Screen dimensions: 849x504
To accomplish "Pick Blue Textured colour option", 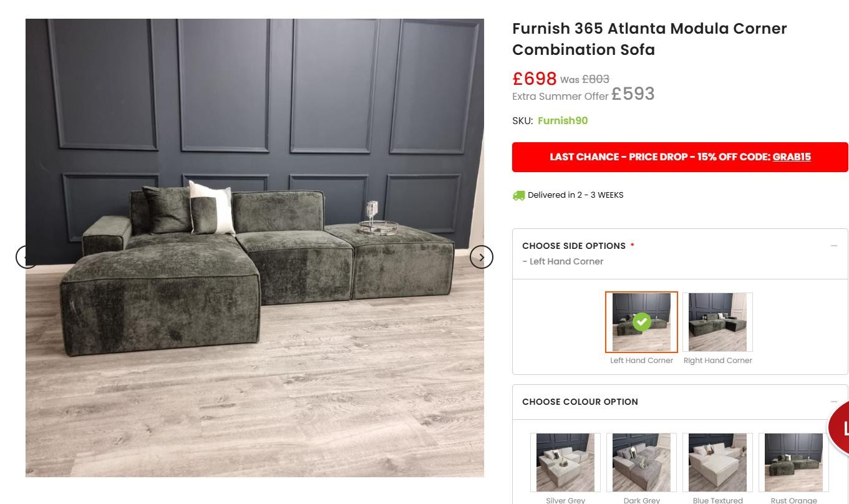I will (x=717, y=463).
